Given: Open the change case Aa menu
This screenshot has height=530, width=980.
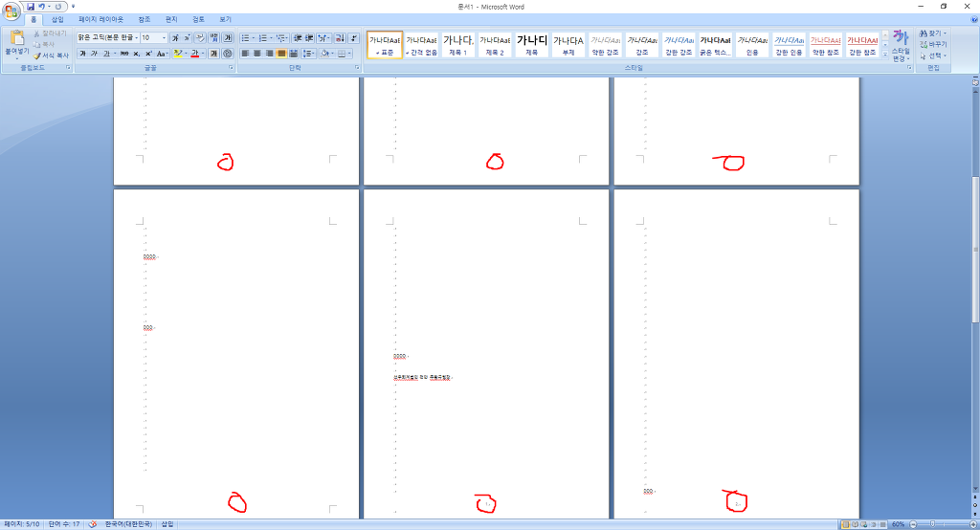Looking at the screenshot, I should 161,54.
